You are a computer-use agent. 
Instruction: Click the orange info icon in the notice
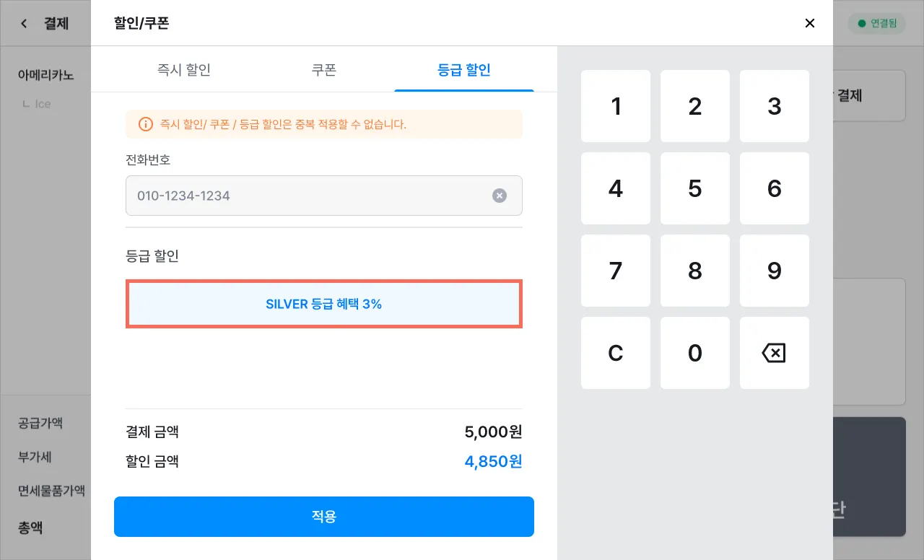pyautogui.click(x=146, y=124)
